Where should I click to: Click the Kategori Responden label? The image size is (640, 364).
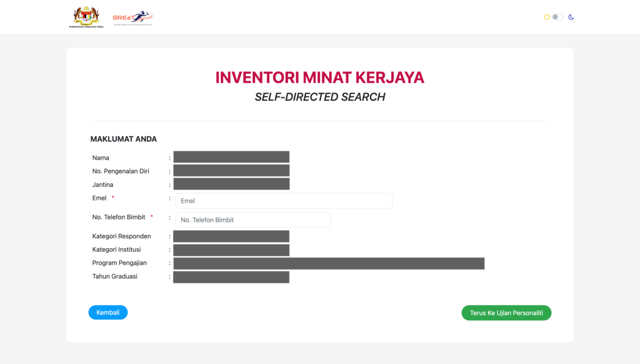tap(122, 236)
